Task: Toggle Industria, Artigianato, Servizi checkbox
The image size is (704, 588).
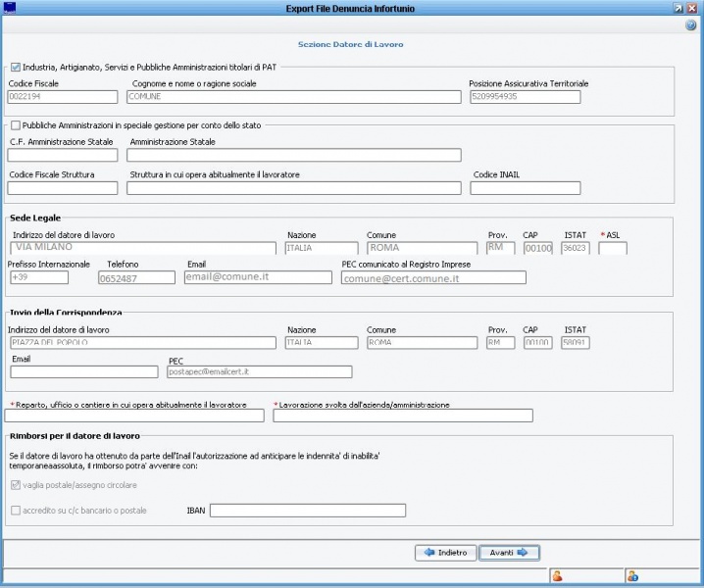Action: (x=16, y=68)
